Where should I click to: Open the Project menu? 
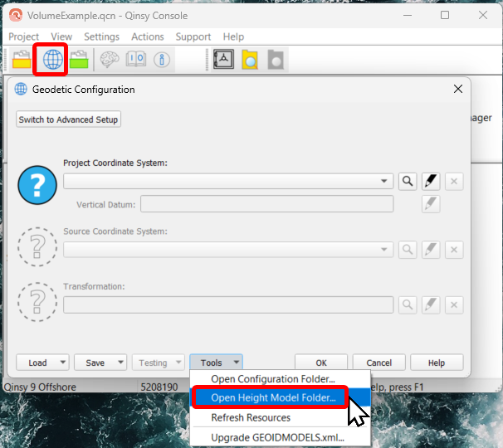click(24, 37)
